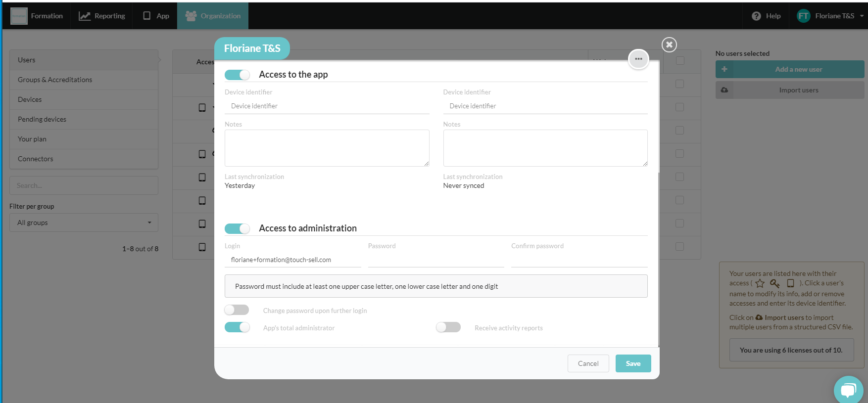Click the Login email field
Screen dimensions: 868x403
pos(293,260)
